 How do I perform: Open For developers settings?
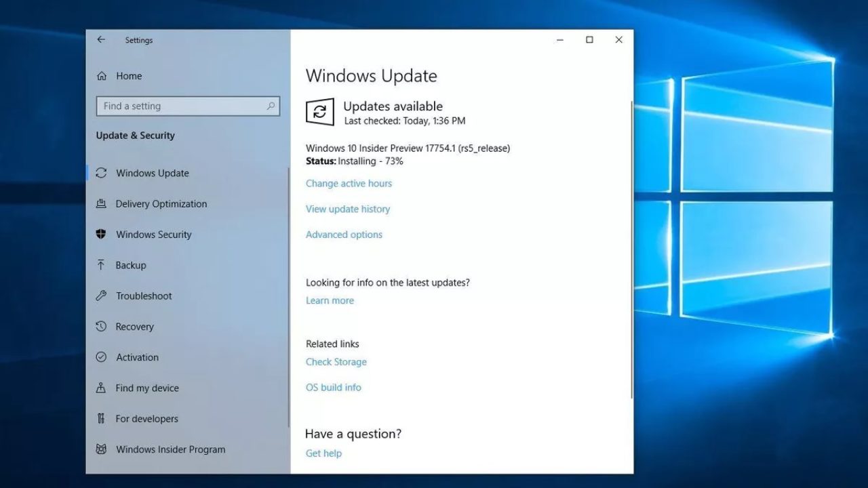coord(146,418)
